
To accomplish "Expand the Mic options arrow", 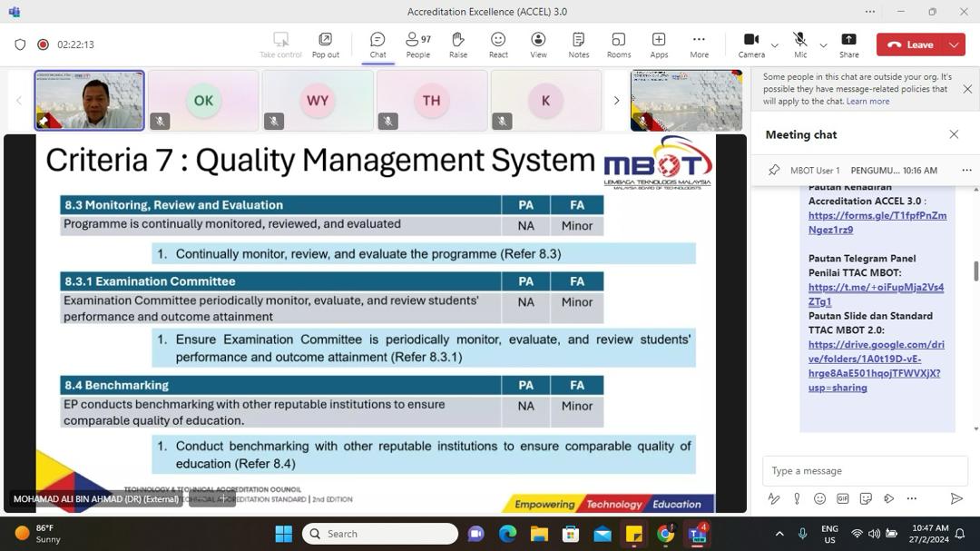I will coord(823,44).
